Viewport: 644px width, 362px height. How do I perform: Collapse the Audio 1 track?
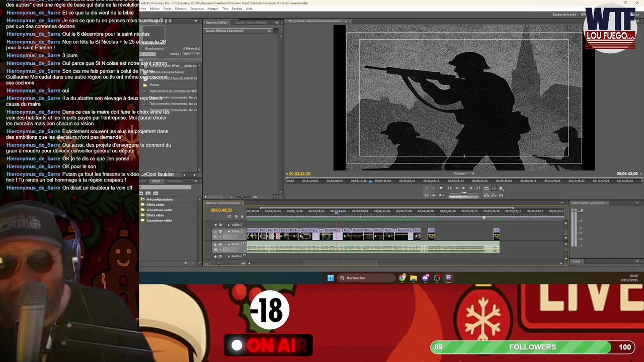[x=229, y=244]
